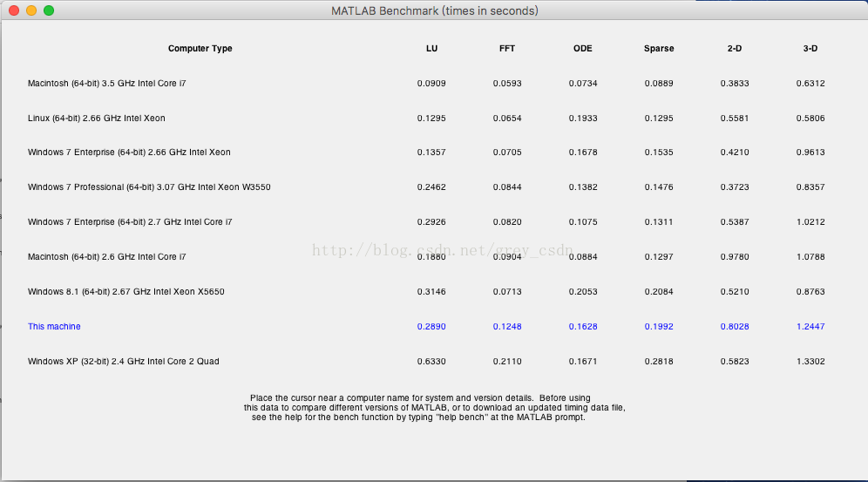Click 3-D value 0.6312
868x482 pixels.
point(810,84)
